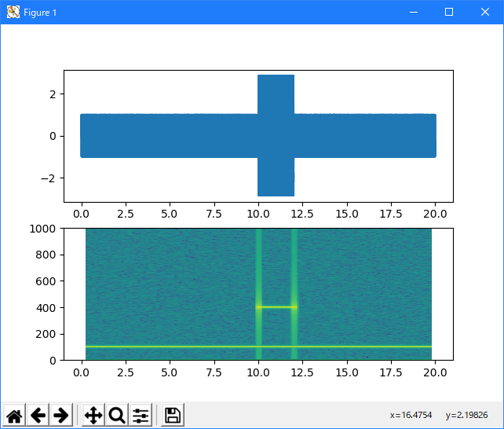Activate the Pan axes tool

[93, 415]
